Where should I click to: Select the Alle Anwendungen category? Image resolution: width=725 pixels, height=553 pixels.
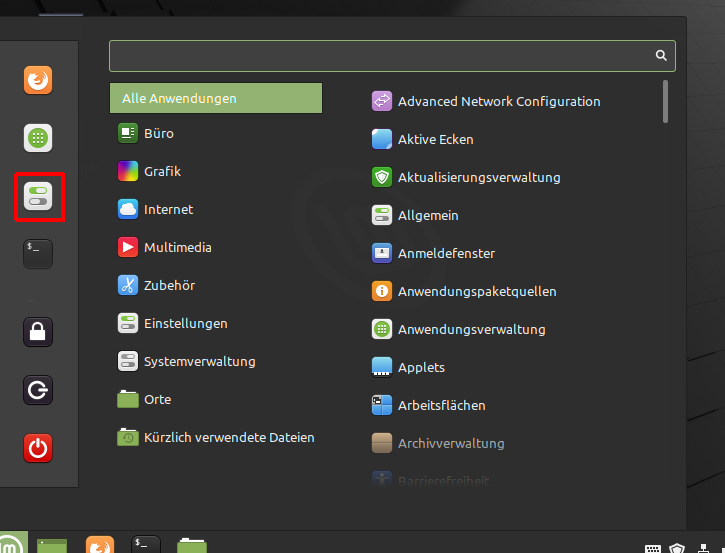pos(216,98)
